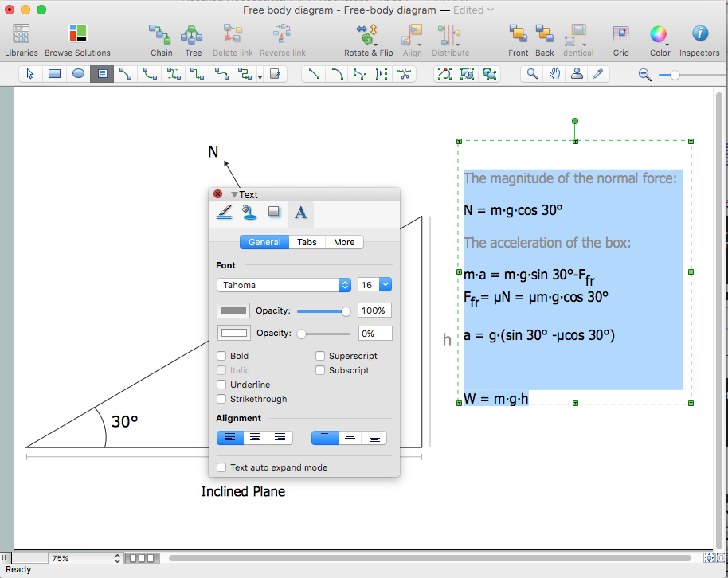Enable the Bold checkbox
Screen dimensions: 728x578
[222, 356]
